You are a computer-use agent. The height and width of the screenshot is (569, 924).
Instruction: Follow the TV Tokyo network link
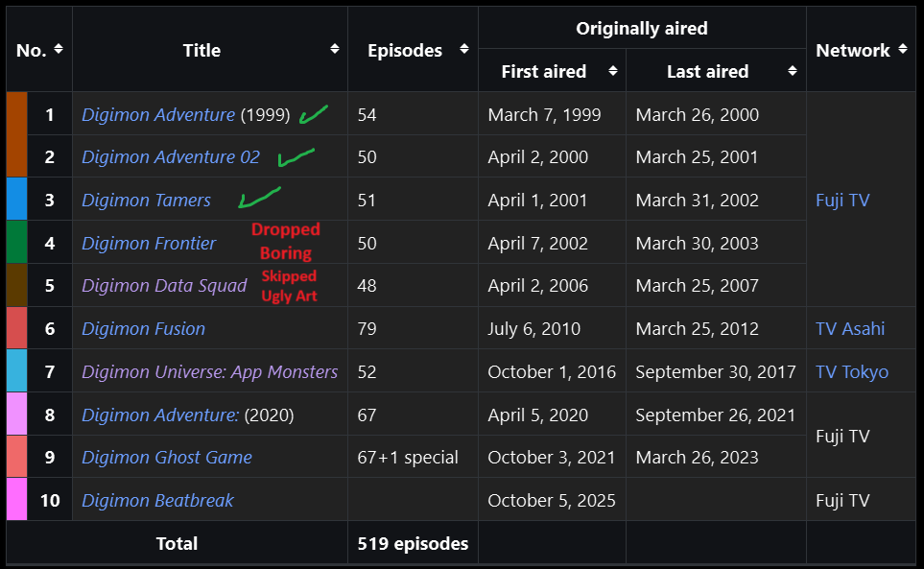pos(852,371)
